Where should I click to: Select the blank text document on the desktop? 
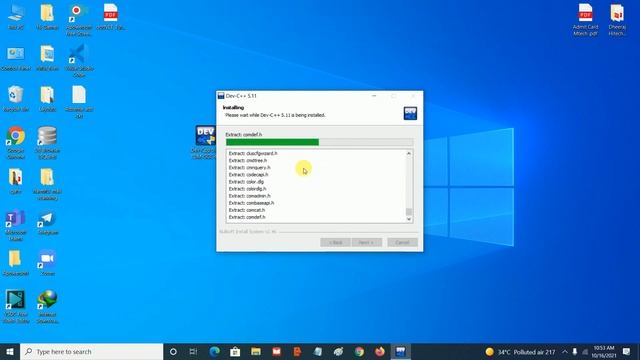coord(78,102)
